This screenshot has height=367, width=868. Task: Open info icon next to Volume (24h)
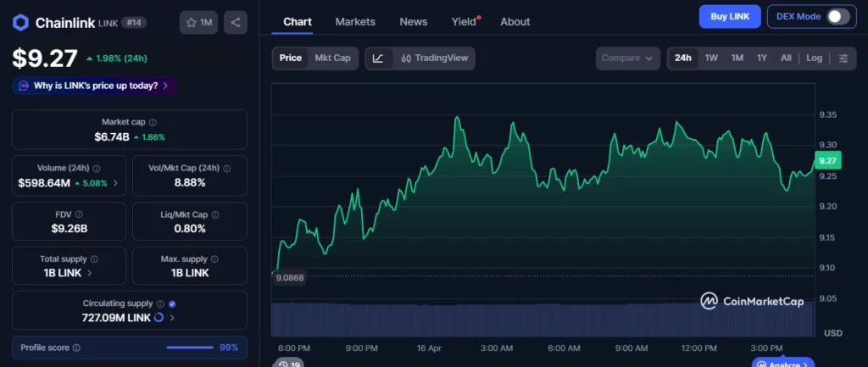(97, 169)
